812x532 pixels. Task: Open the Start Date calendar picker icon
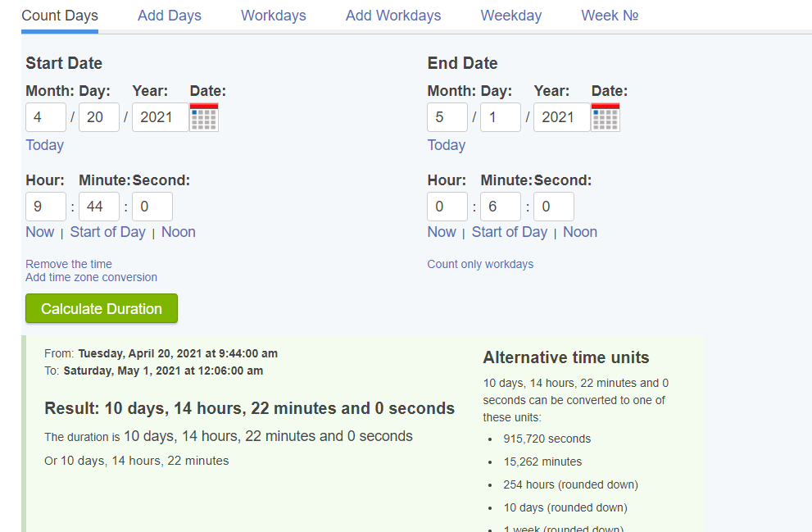click(204, 117)
